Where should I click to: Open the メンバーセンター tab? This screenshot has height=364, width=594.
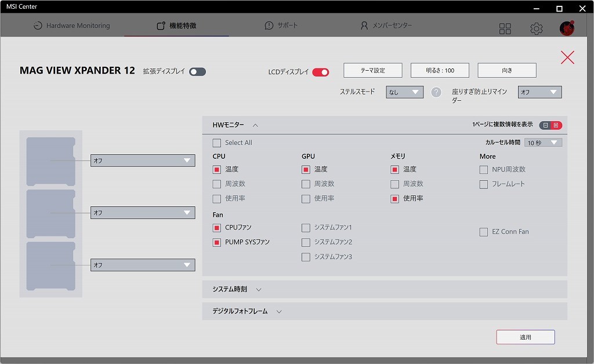pyautogui.click(x=386, y=26)
